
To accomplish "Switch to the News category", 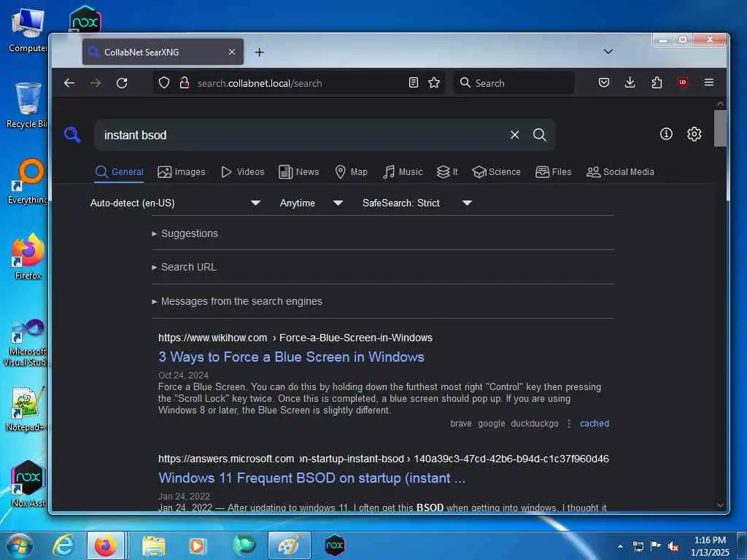I will pos(298,172).
